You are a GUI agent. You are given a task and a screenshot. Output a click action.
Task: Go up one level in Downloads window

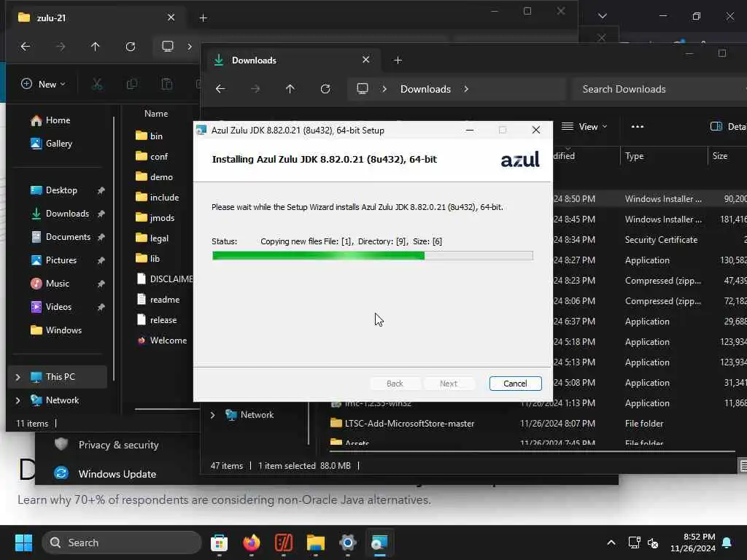pos(290,89)
